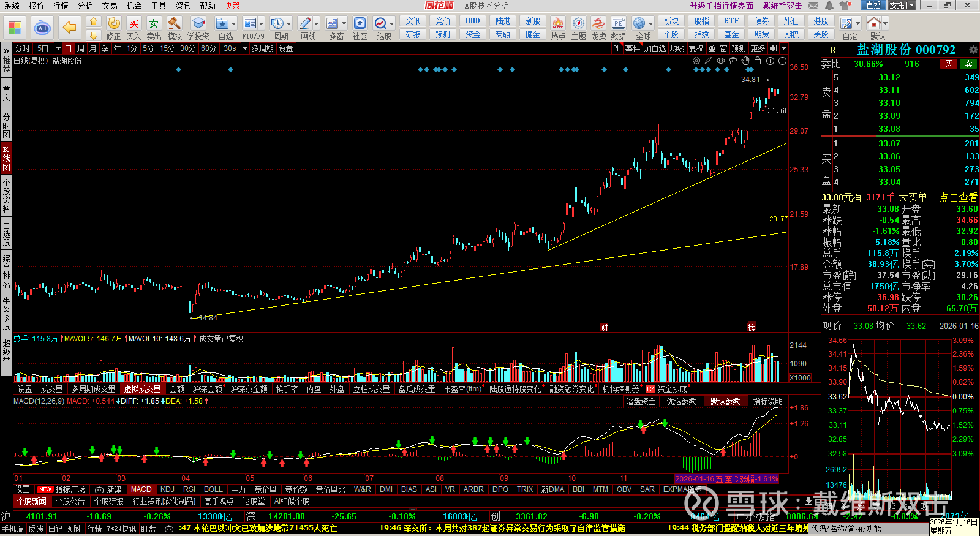Click the yellow back arrow icon
This screenshot has height=536, width=980.
70,28
